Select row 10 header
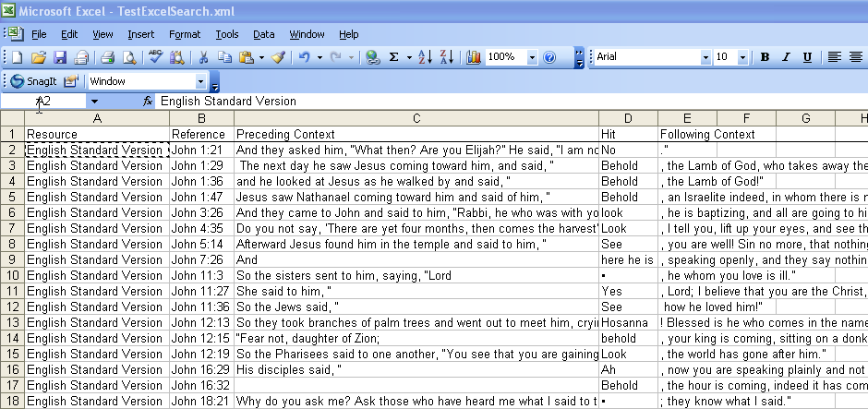The image size is (868, 409). pyautogui.click(x=12, y=276)
